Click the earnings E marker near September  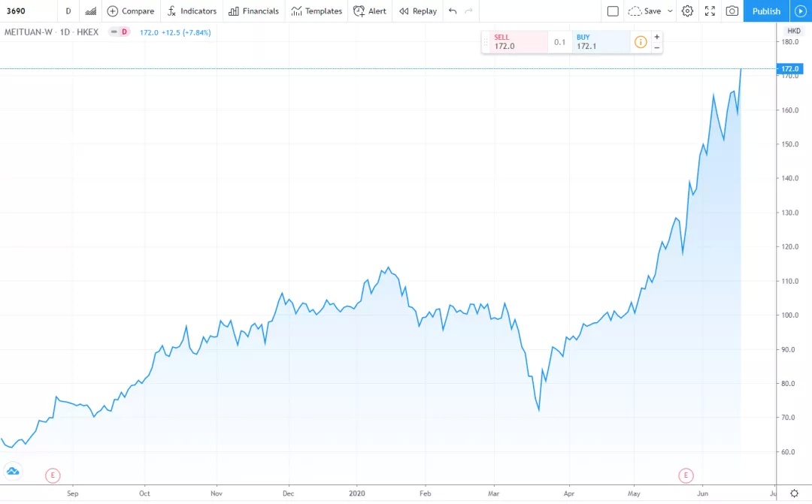click(53, 475)
